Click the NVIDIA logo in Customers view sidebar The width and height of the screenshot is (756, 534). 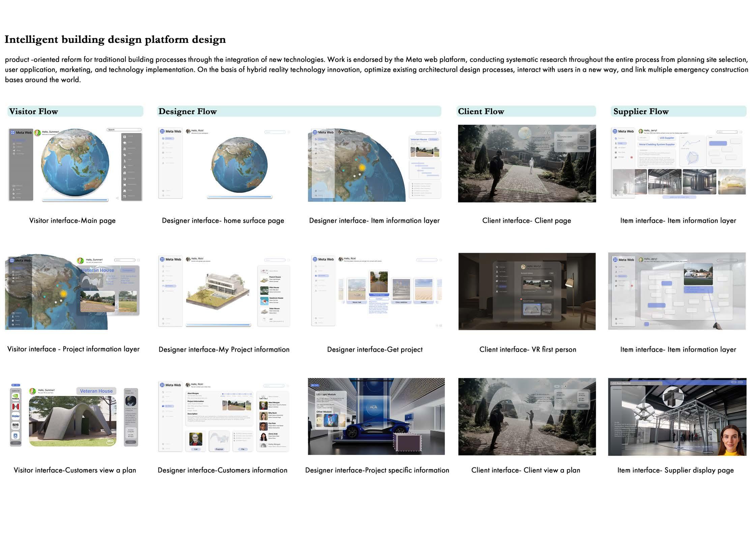click(16, 398)
